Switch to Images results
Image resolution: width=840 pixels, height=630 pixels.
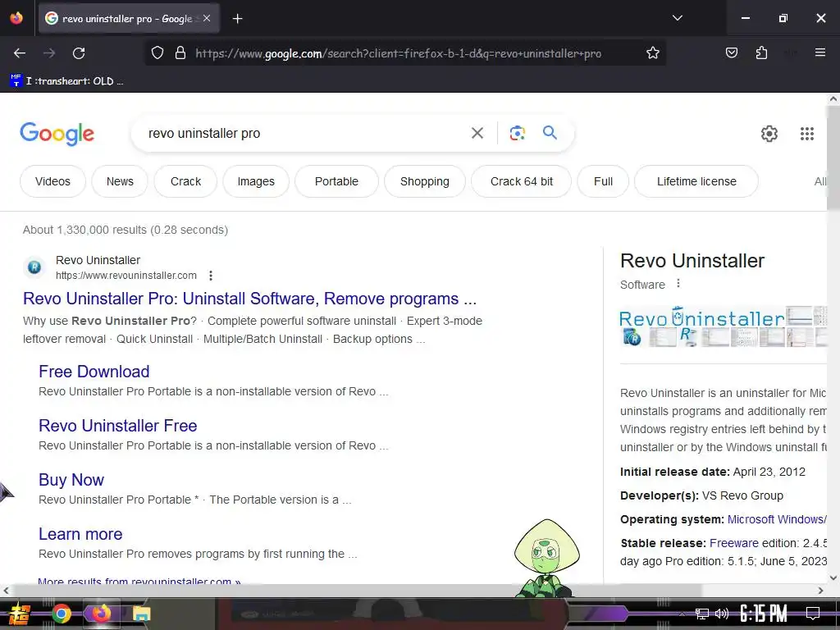256,181
